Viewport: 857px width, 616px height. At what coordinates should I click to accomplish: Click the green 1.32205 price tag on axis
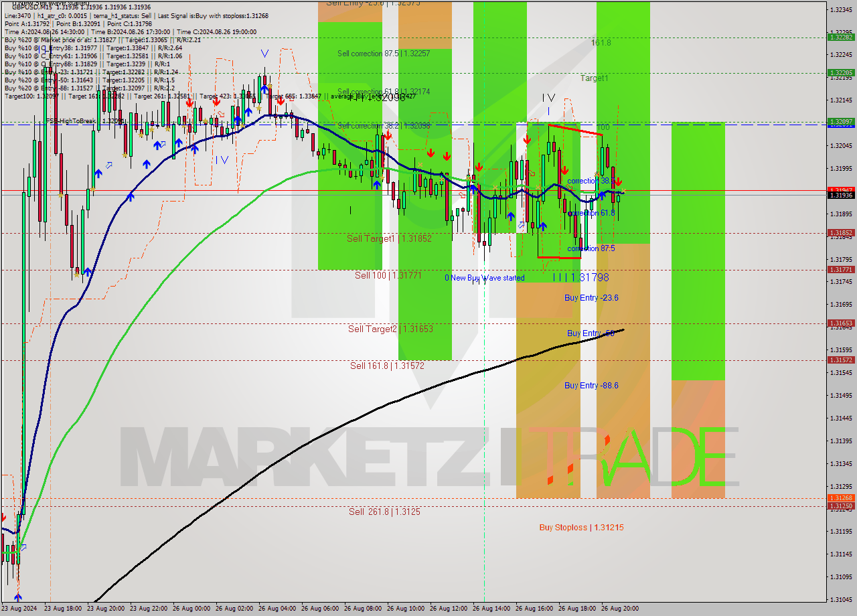(x=841, y=73)
